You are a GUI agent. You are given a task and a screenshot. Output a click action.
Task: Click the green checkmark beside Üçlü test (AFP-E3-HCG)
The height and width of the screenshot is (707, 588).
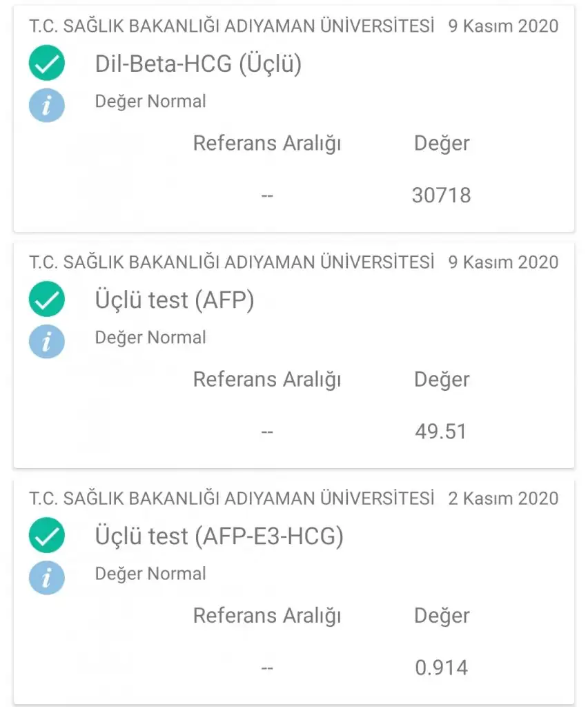(47, 536)
